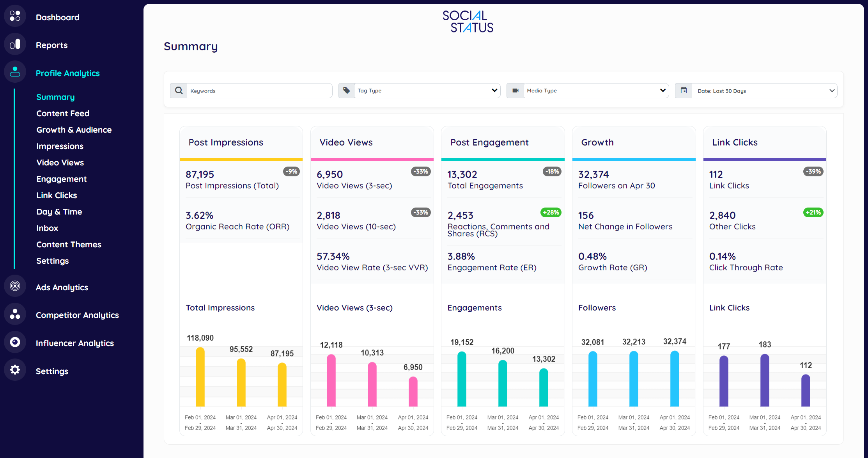
Task: Open the Link Clicks report
Action: tap(57, 195)
